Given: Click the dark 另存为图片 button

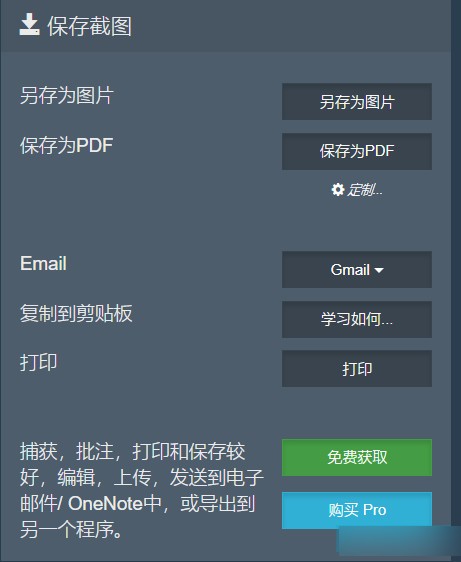Looking at the screenshot, I should pyautogui.click(x=357, y=102).
